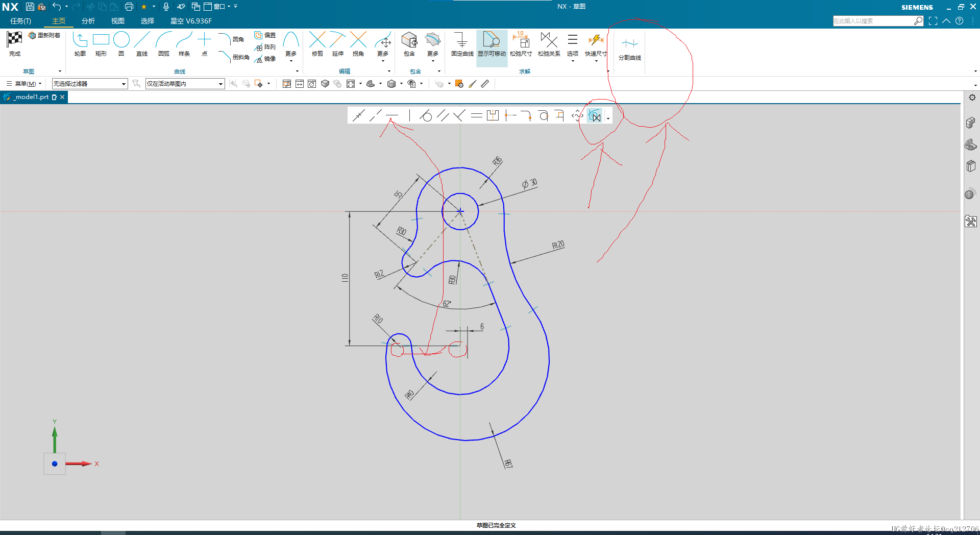
Task: Apply vertical constraint from floating toolbar
Action: click(x=409, y=115)
